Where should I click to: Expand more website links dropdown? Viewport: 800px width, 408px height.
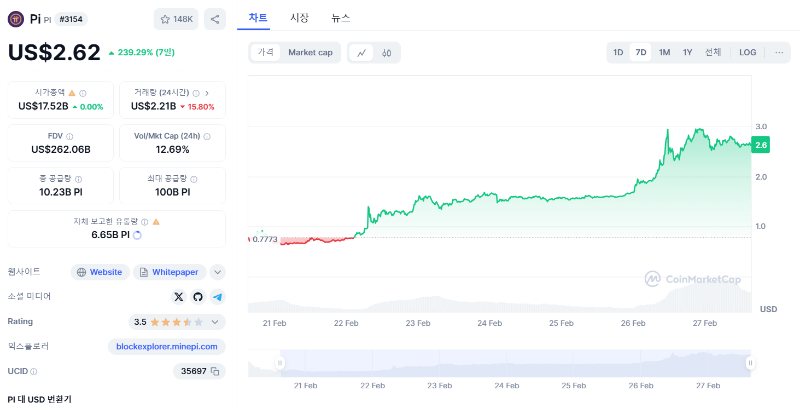[x=218, y=272]
